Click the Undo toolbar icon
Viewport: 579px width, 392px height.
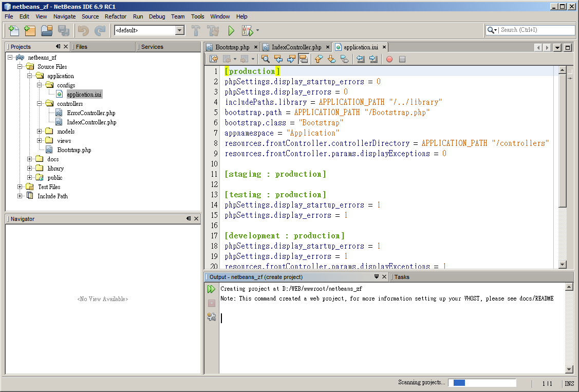(83, 31)
